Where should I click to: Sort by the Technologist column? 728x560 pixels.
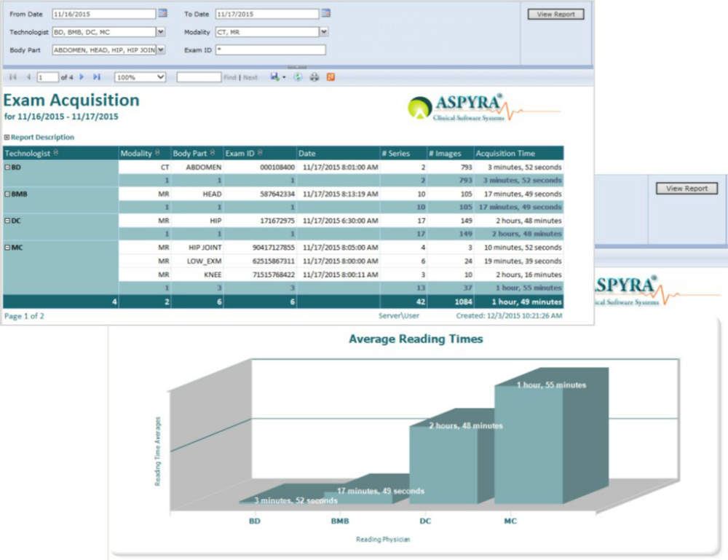(56, 153)
